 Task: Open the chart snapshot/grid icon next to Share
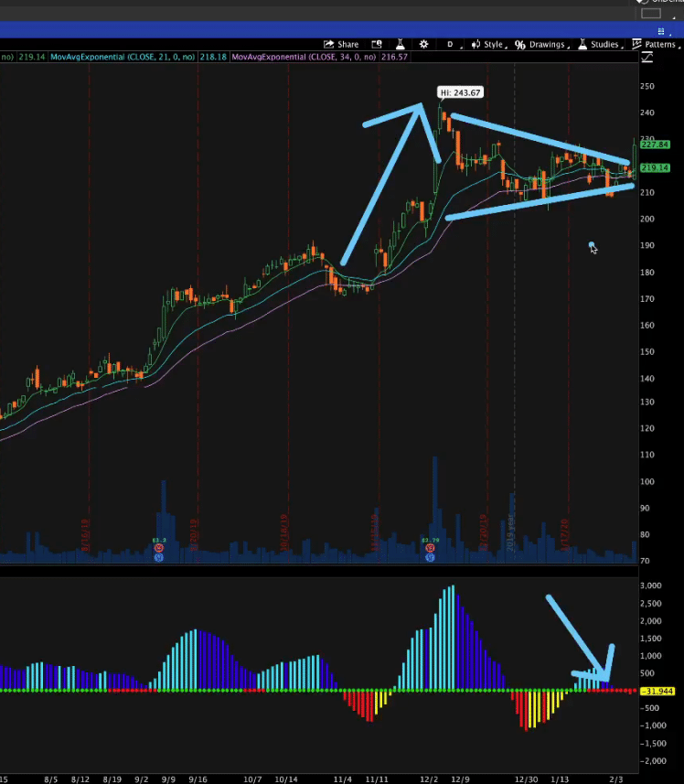tap(377, 45)
